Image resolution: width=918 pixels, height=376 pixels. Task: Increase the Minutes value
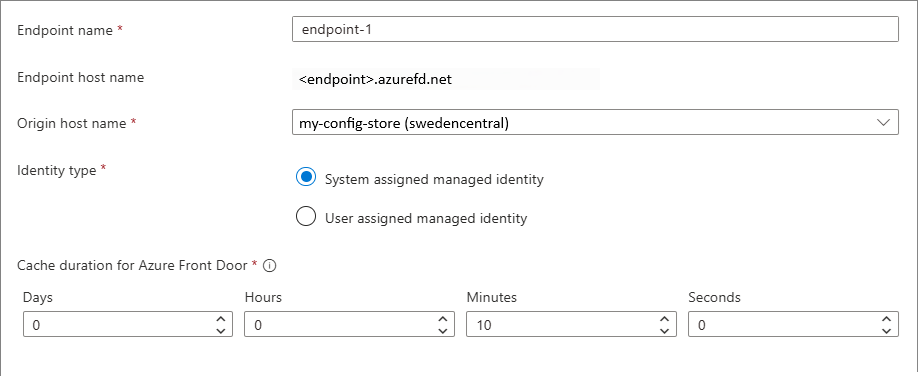pos(664,319)
